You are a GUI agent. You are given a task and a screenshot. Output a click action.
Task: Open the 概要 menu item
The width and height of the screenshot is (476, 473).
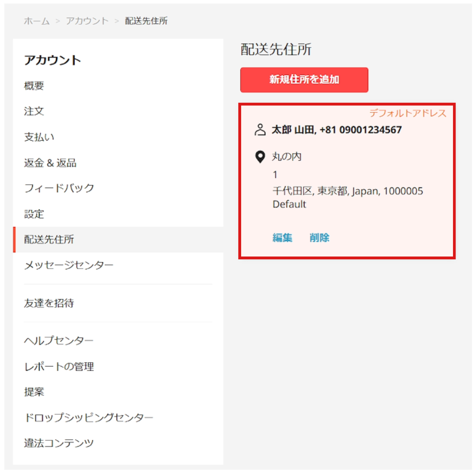click(x=34, y=86)
